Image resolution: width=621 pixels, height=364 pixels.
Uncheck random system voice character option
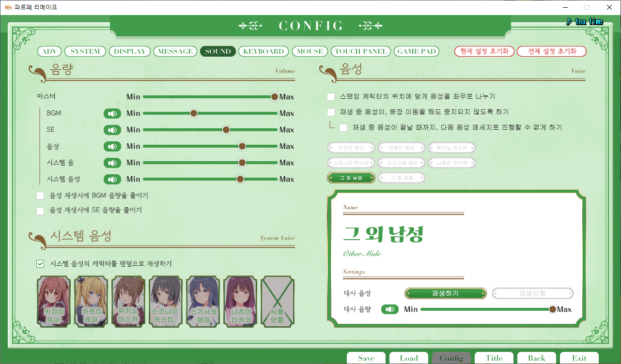click(x=40, y=264)
